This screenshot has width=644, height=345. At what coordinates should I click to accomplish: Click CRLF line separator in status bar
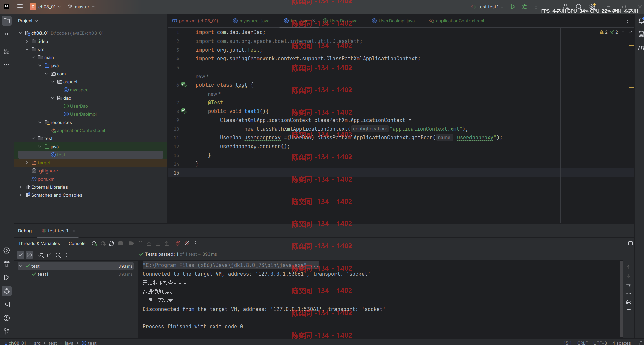pyautogui.click(x=582, y=343)
